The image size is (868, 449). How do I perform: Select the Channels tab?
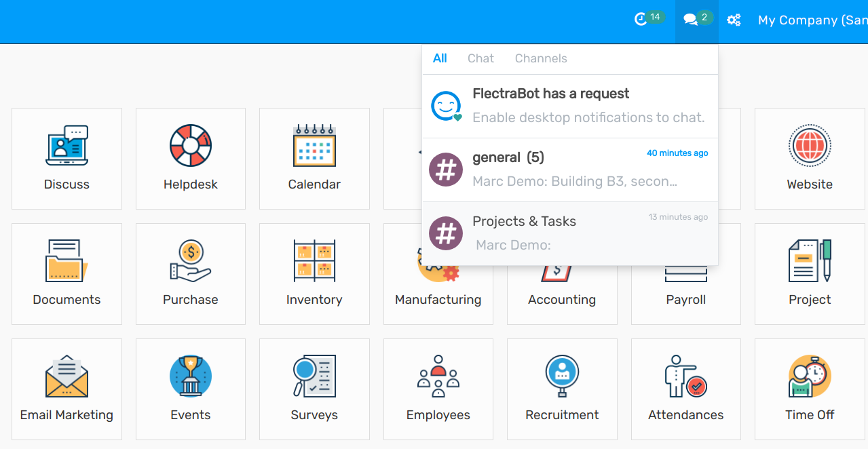pos(541,58)
